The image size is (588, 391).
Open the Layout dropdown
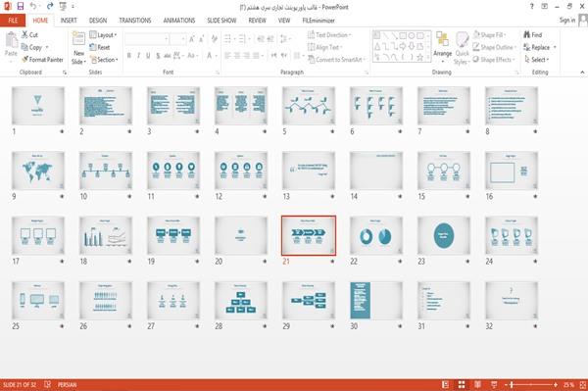(x=103, y=35)
